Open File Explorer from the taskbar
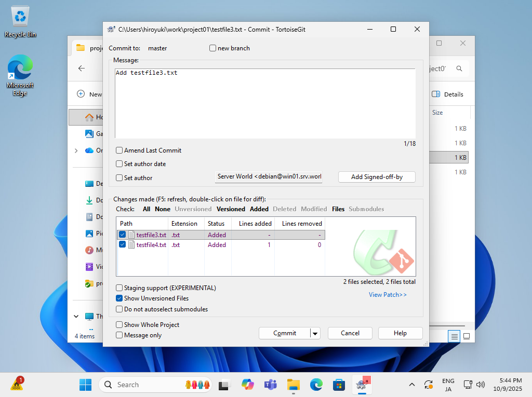 (x=294, y=385)
